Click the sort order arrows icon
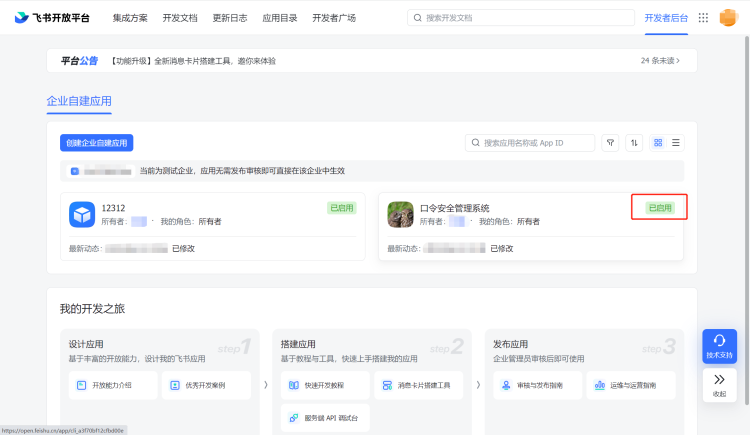750x435 pixels. (634, 143)
